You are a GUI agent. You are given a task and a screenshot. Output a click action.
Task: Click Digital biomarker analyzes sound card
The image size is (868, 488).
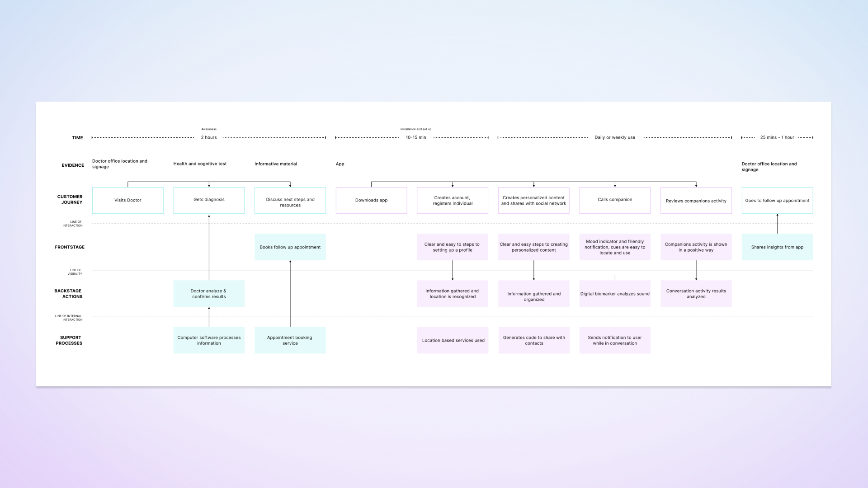(x=615, y=294)
